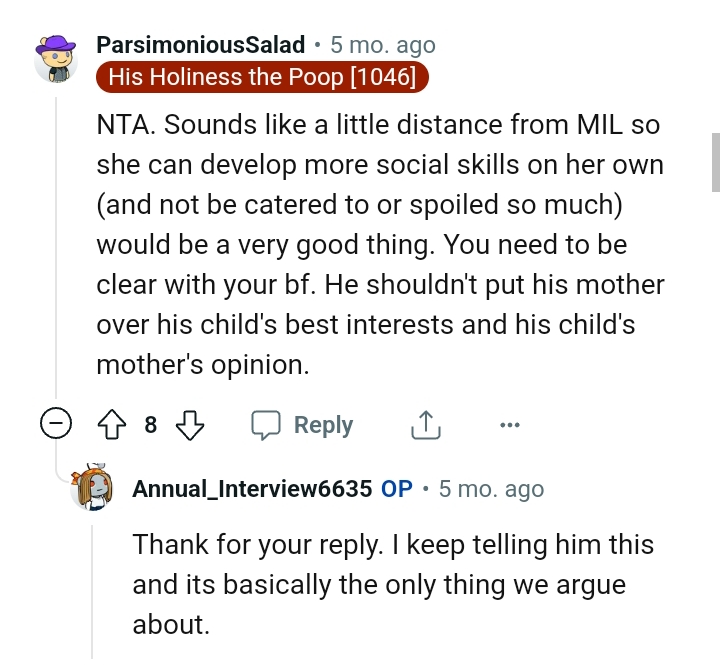Reply to ParsimoniousSalad's comment
The height and width of the screenshot is (665, 720).
pyautogui.click(x=302, y=426)
